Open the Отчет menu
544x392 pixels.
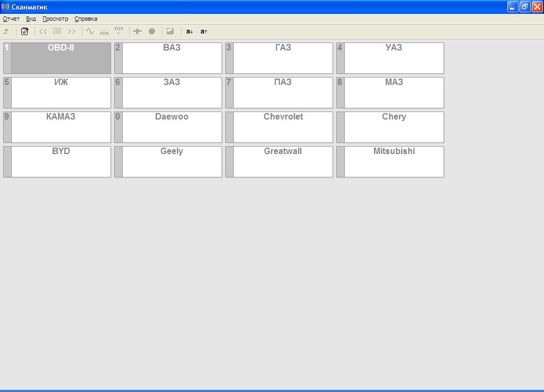tap(11, 19)
